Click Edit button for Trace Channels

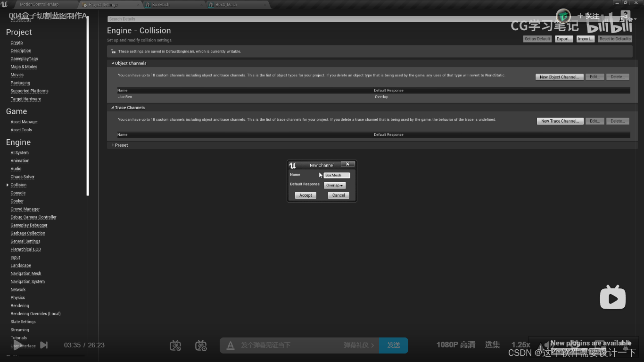coord(595,121)
